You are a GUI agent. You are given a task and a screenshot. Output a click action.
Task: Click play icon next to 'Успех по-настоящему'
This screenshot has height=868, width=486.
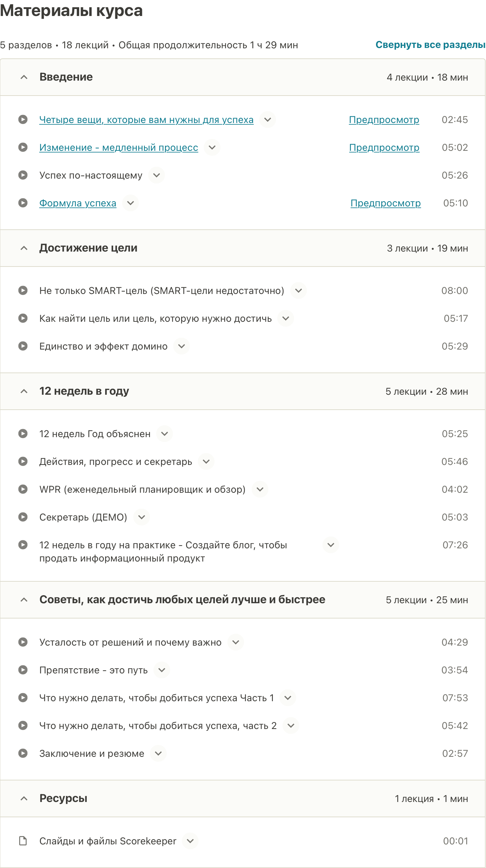pyautogui.click(x=23, y=175)
